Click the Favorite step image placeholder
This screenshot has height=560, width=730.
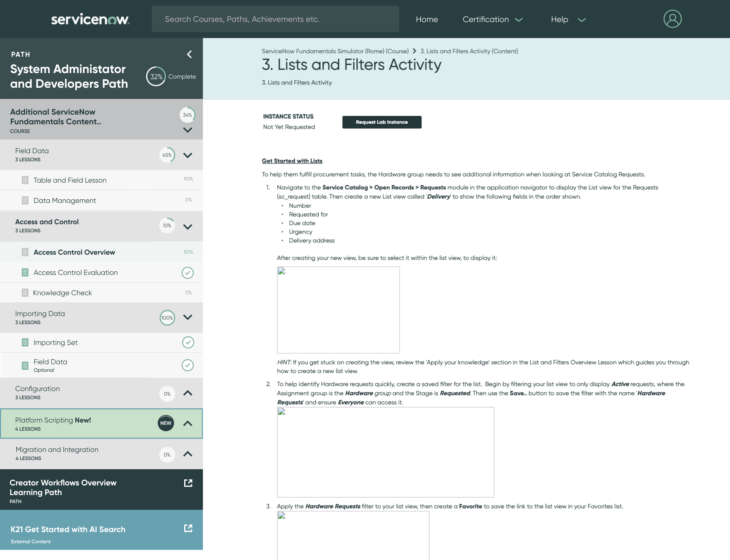coord(353,536)
